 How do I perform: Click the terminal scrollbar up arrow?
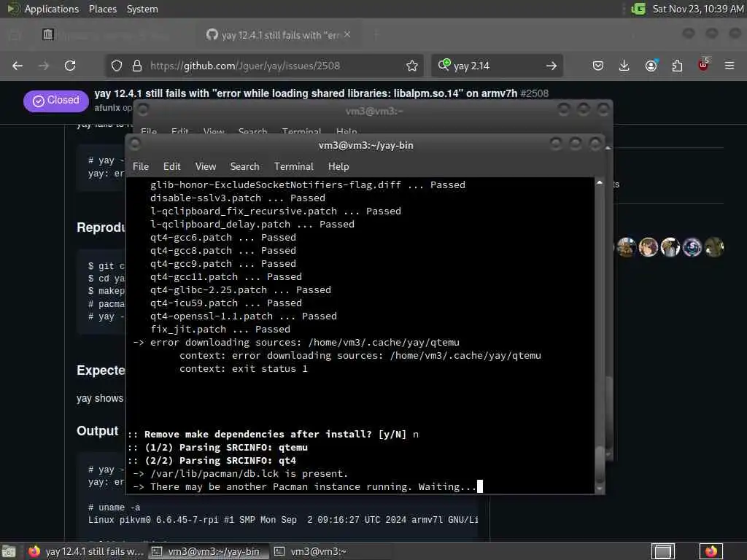pos(600,182)
